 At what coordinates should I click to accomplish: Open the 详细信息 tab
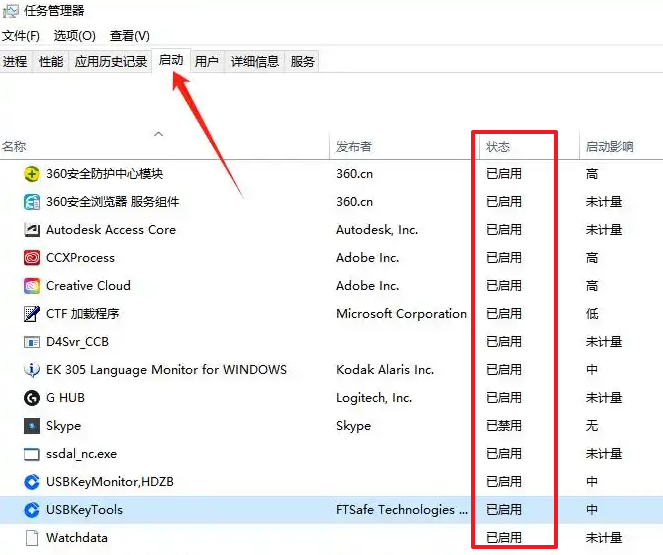click(x=255, y=62)
